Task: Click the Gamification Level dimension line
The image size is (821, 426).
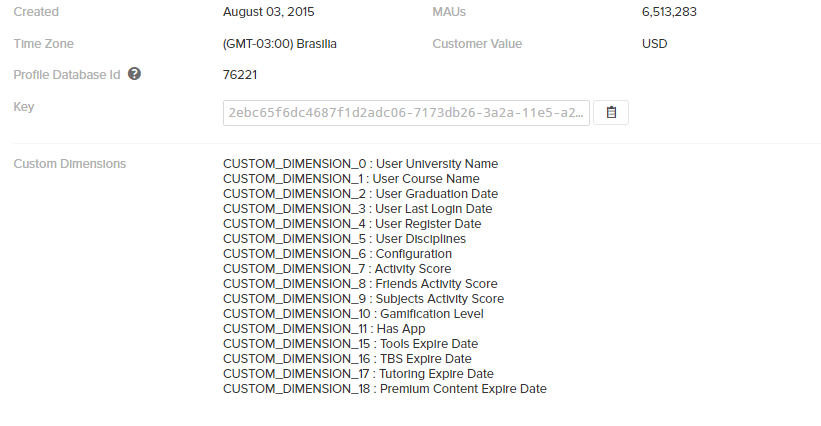Action: coord(353,314)
